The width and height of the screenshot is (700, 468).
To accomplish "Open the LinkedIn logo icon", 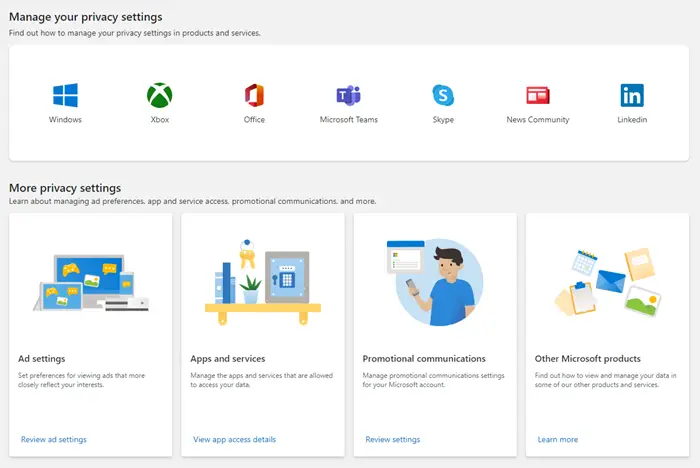I will pyautogui.click(x=632, y=95).
